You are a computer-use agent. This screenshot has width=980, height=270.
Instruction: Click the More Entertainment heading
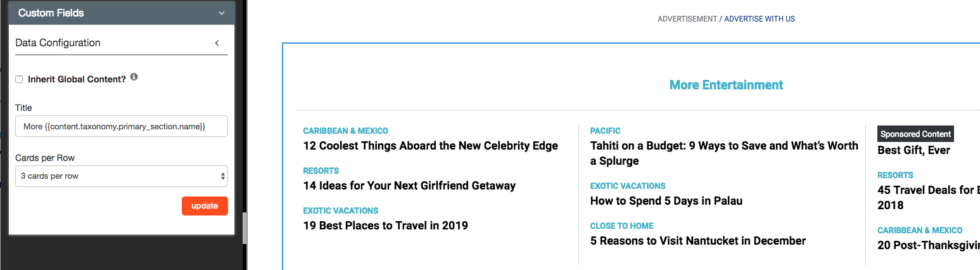tap(726, 85)
